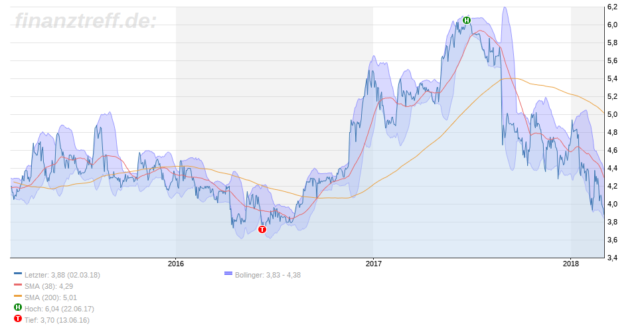The height and width of the screenshot is (332, 644).
Task: Click the green H high marker on chart
Action: 467,20
